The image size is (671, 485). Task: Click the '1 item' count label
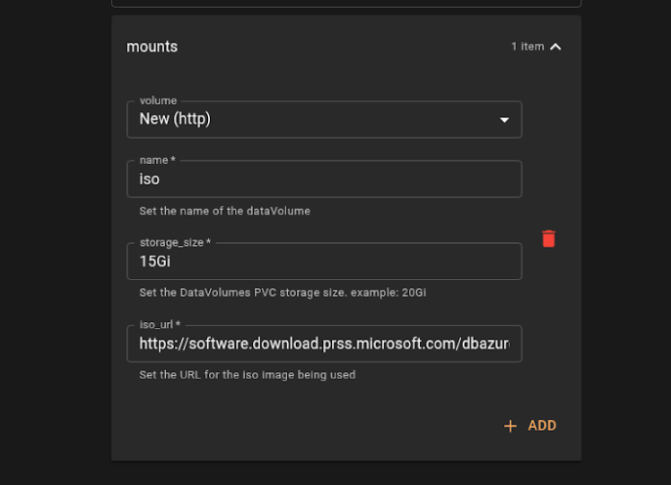click(527, 47)
